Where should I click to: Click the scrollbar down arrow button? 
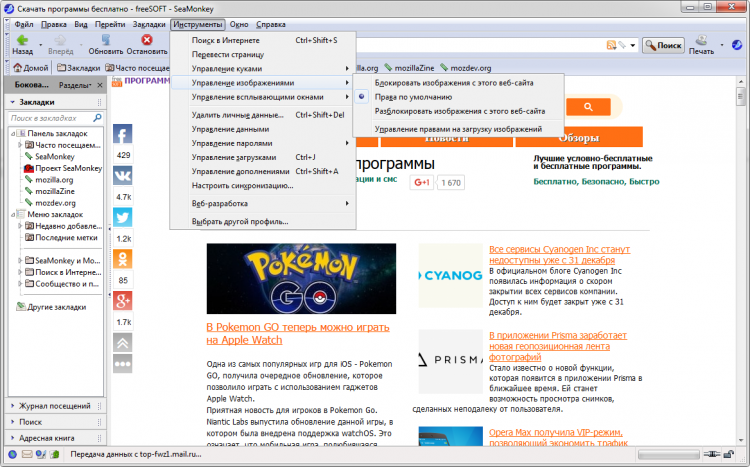(740, 441)
